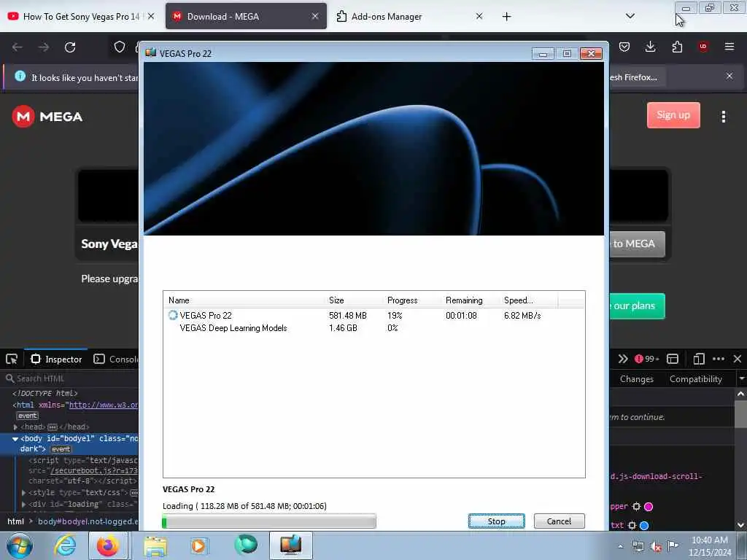
Task: Toggle responsive design mode icon
Action: (699, 359)
